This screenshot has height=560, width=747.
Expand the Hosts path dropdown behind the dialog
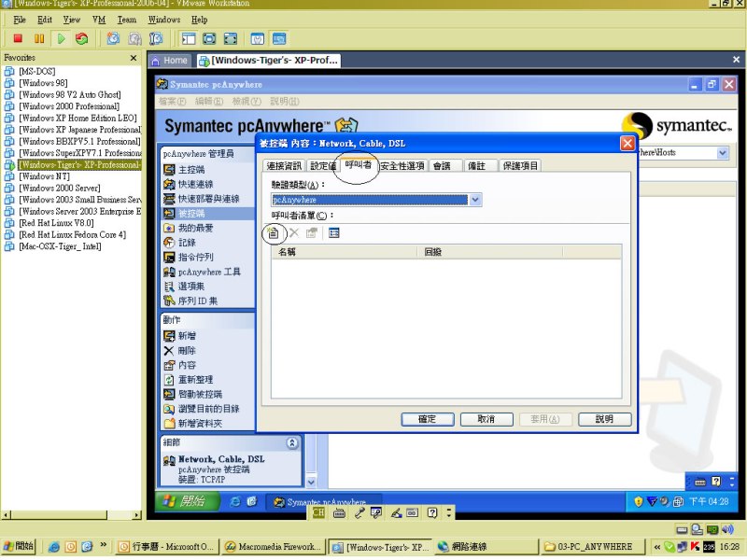click(722, 153)
